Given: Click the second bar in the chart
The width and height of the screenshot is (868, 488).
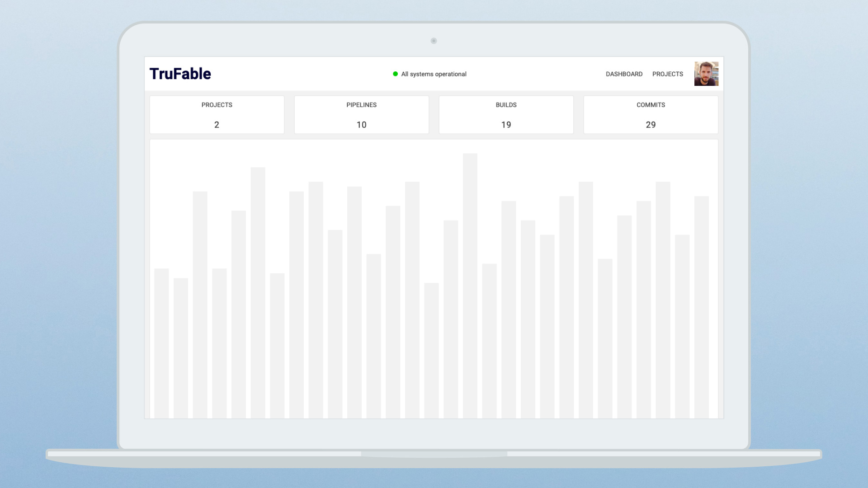Looking at the screenshot, I should pyautogui.click(x=181, y=348).
